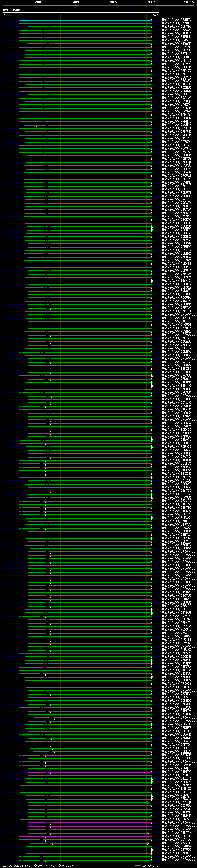Select the AV623582 query sequence label
This screenshot has width=197, height=868.
11,10
